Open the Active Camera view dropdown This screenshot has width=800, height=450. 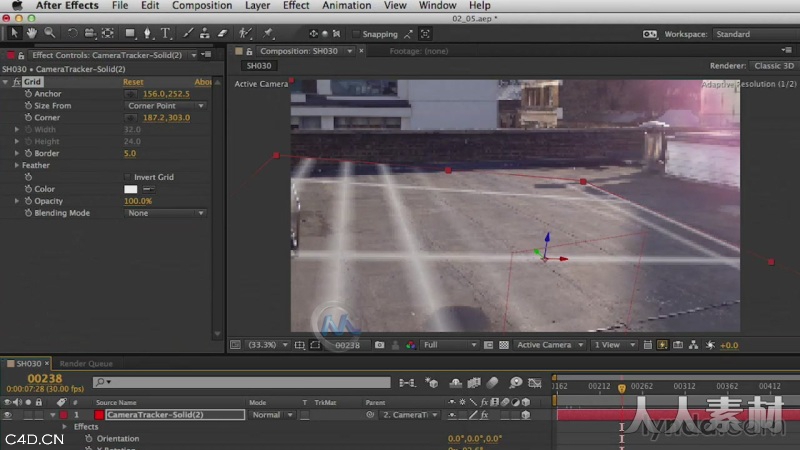point(549,345)
